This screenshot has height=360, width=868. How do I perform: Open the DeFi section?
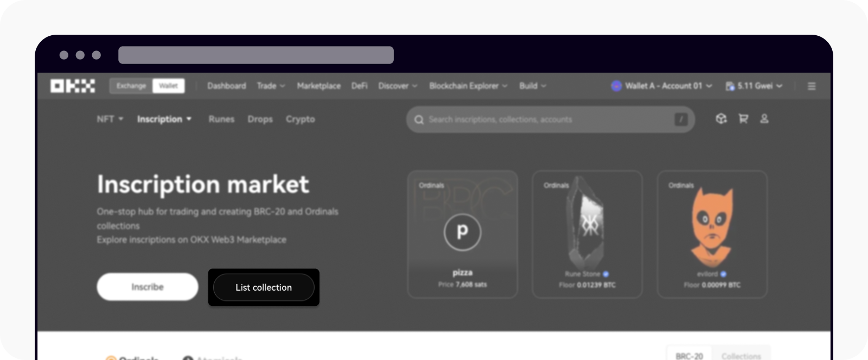[359, 86]
